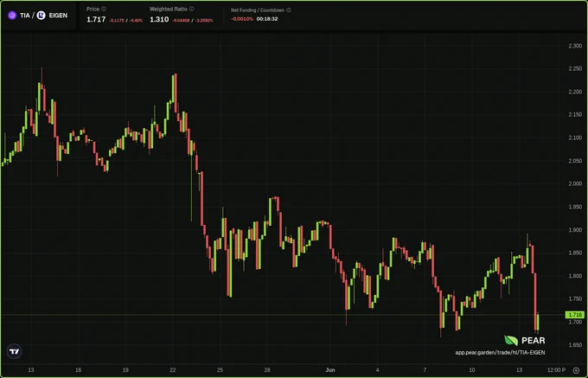Click the TradingView logo on the chart

[x=14, y=351]
